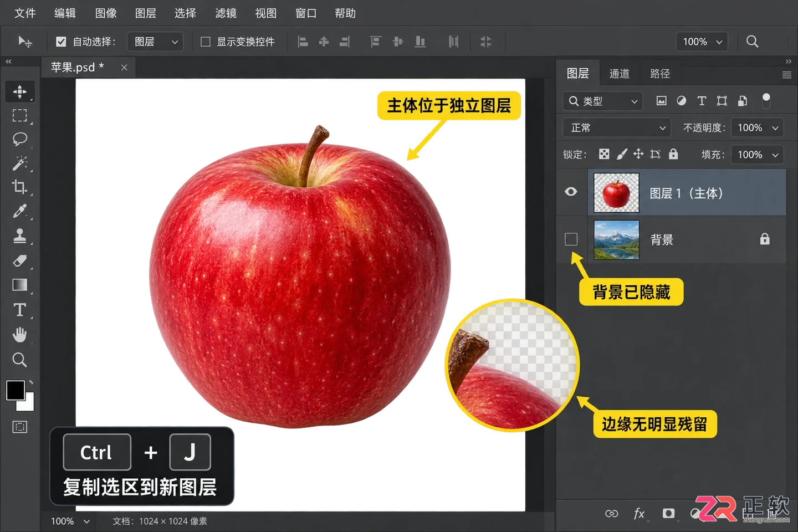Screen dimensions: 798x532
Task: Open the 100% zoom dropdown in options bar
Action: [x=702, y=42]
